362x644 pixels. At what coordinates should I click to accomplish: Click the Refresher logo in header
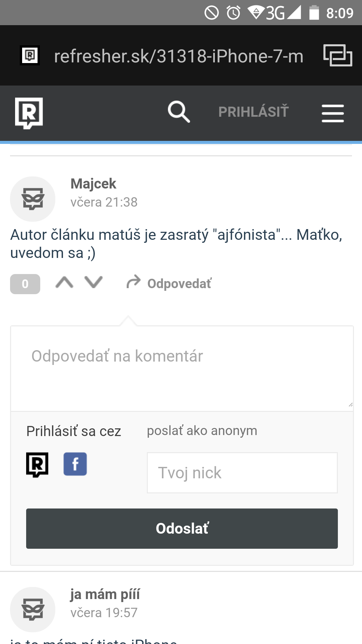click(29, 113)
